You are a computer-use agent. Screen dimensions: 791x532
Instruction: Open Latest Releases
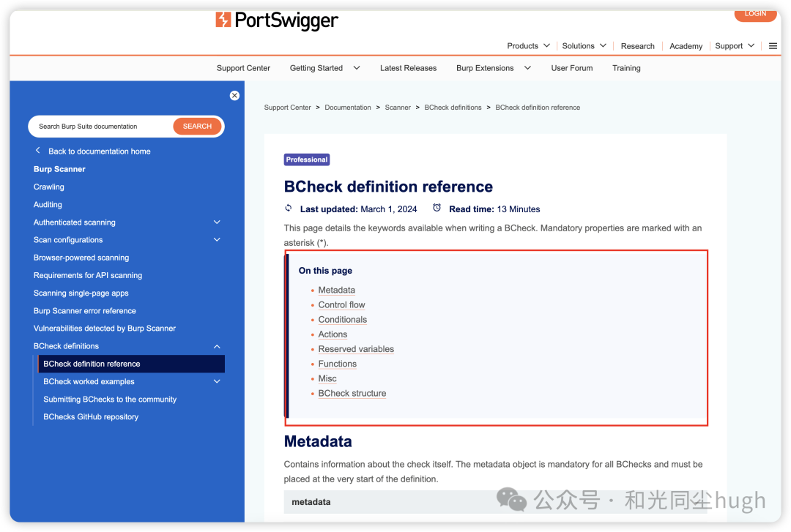click(x=408, y=68)
